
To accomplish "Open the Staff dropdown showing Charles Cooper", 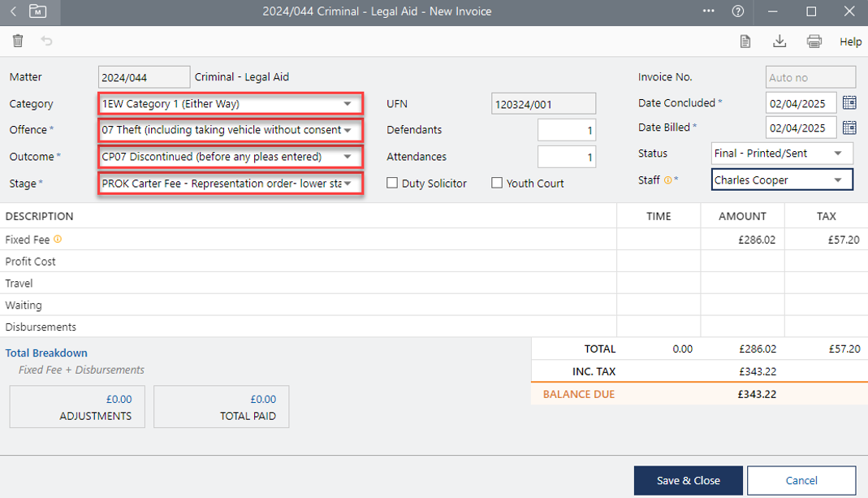I will pos(838,180).
